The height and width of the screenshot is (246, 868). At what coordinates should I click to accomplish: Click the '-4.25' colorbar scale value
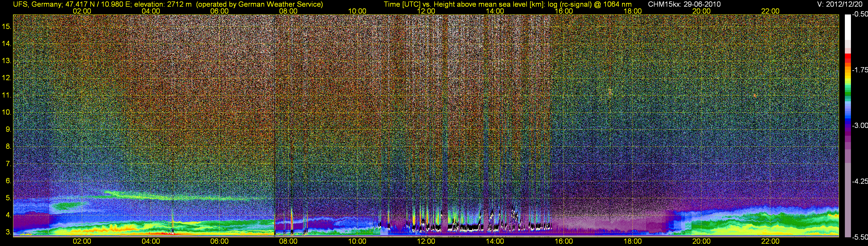pos(860,181)
